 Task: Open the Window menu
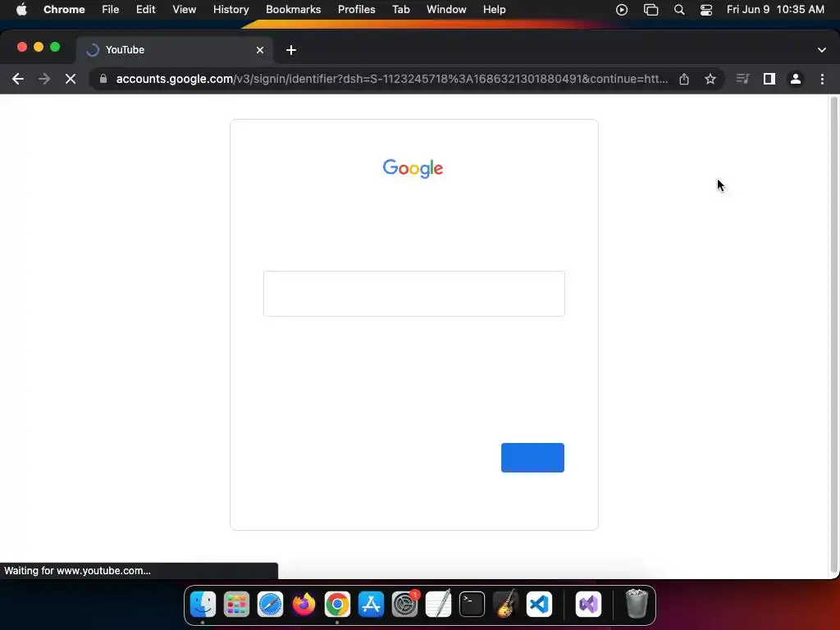coord(446,10)
